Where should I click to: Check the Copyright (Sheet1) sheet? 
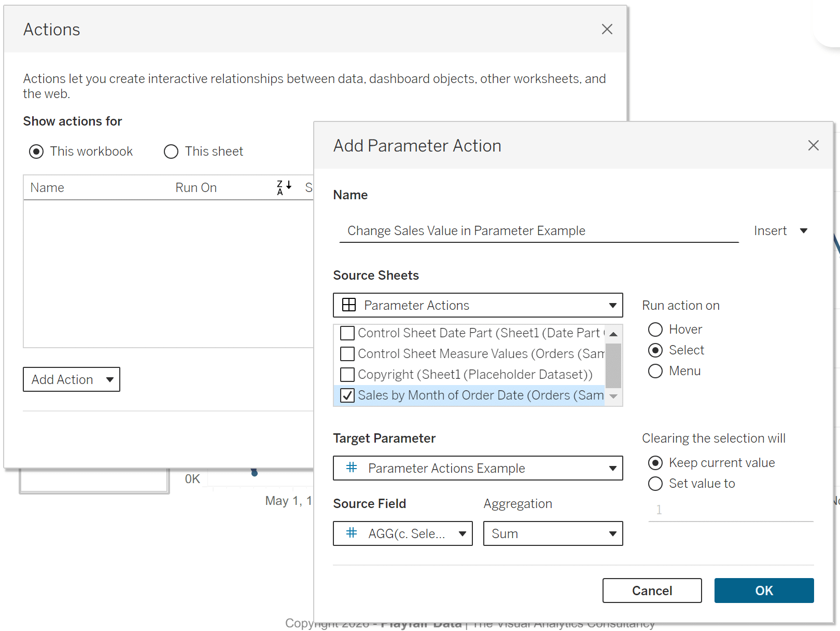[347, 374]
